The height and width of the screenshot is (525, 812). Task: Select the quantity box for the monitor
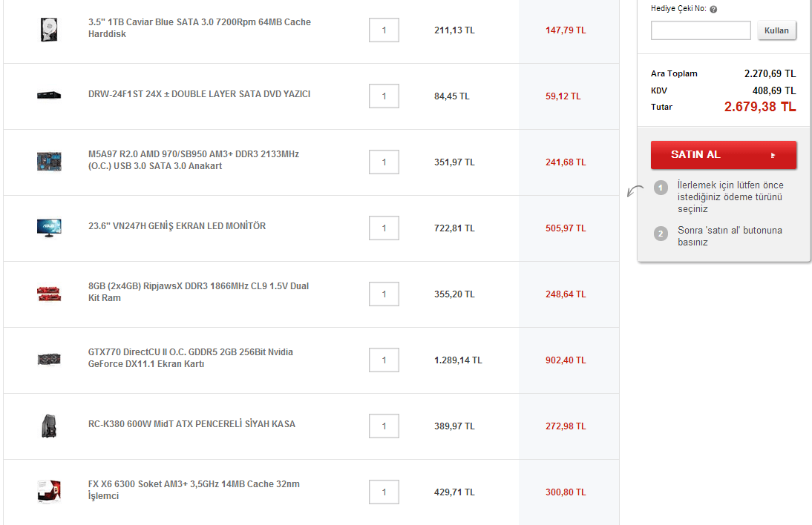384,228
